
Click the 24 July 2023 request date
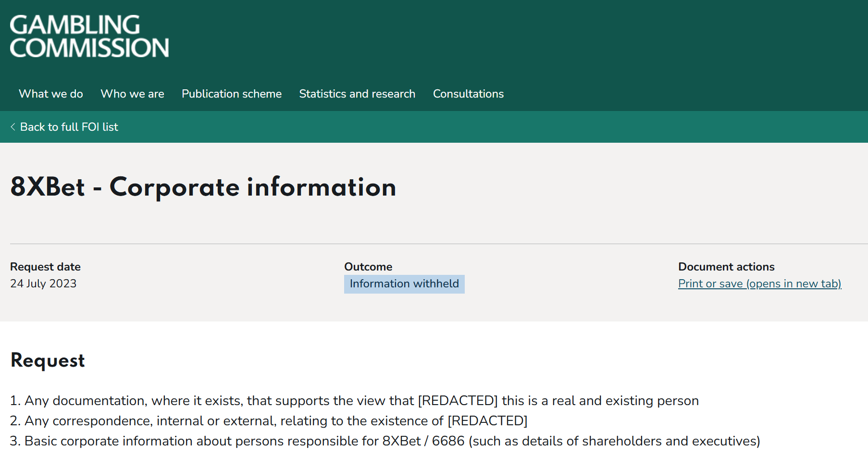pyautogui.click(x=43, y=284)
